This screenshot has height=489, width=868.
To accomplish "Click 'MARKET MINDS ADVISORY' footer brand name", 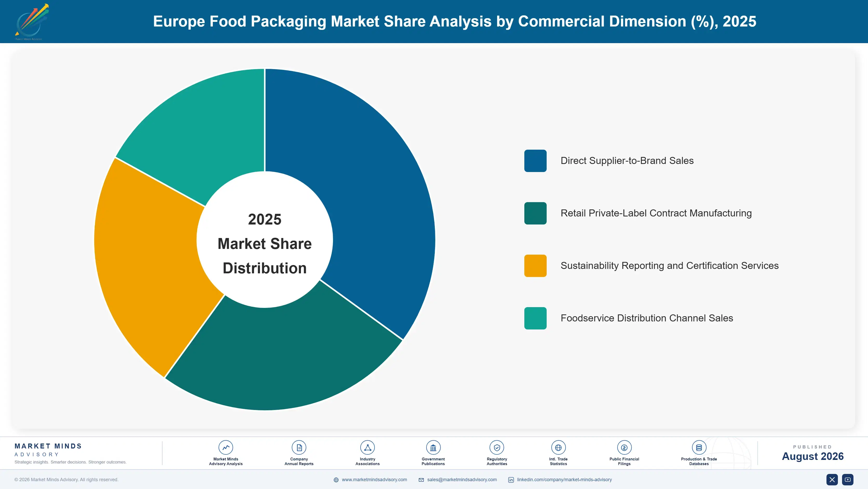I will point(48,450).
